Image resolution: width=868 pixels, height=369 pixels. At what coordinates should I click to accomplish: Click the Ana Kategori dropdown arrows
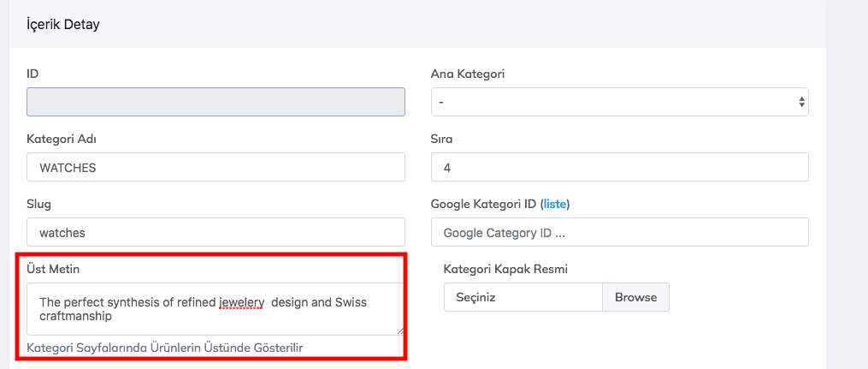pos(801,102)
